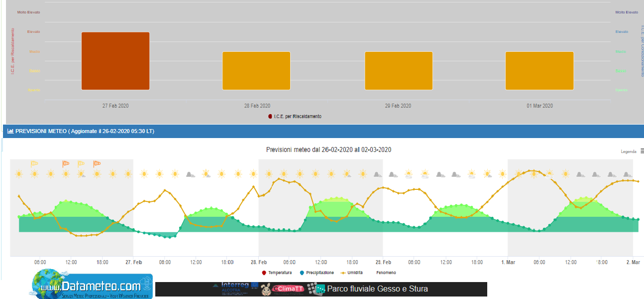Click the first orange windsock icon
This screenshot has height=299, width=644.
tap(66, 163)
